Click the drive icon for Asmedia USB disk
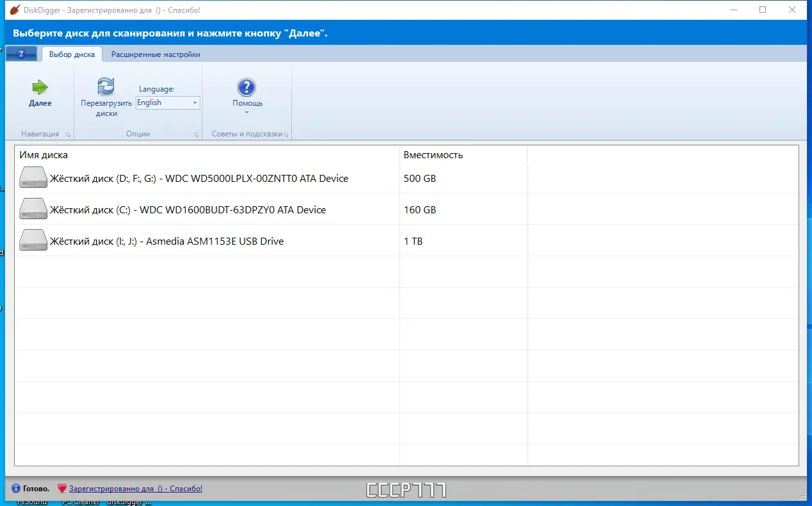The width and height of the screenshot is (812, 506). coord(33,241)
